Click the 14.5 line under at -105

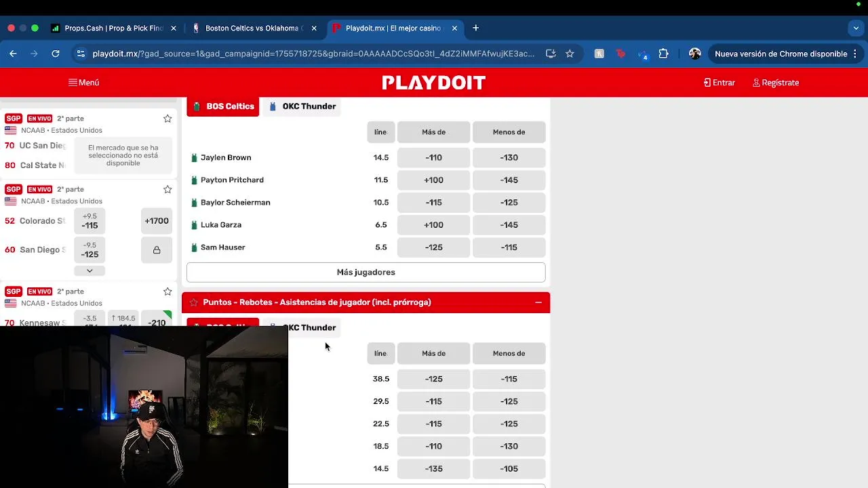point(509,468)
